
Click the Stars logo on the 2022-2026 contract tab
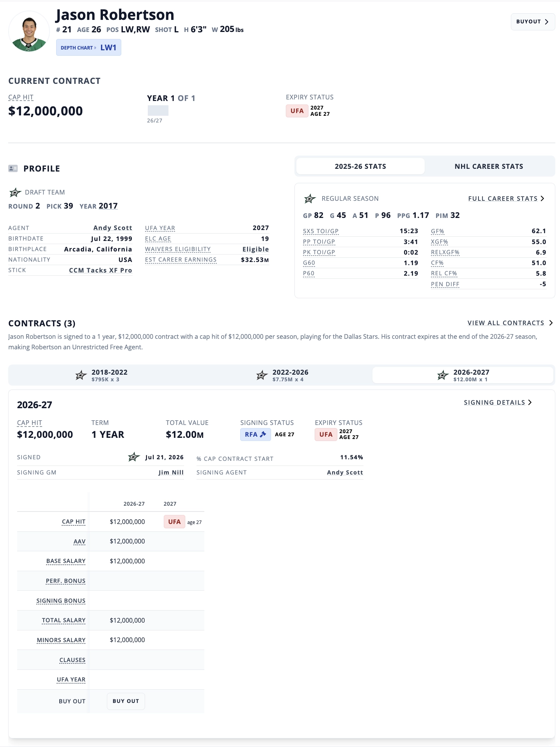pyautogui.click(x=262, y=375)
